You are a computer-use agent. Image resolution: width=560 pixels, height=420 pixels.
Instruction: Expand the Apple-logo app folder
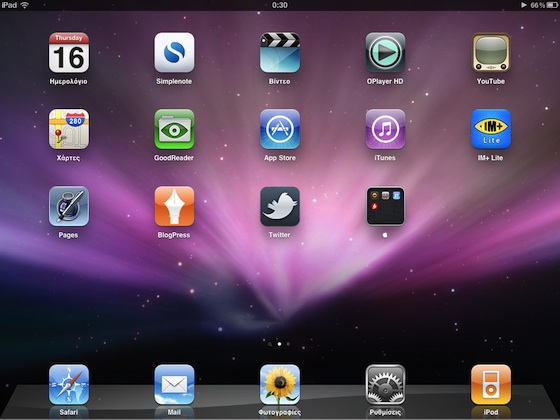385,206
